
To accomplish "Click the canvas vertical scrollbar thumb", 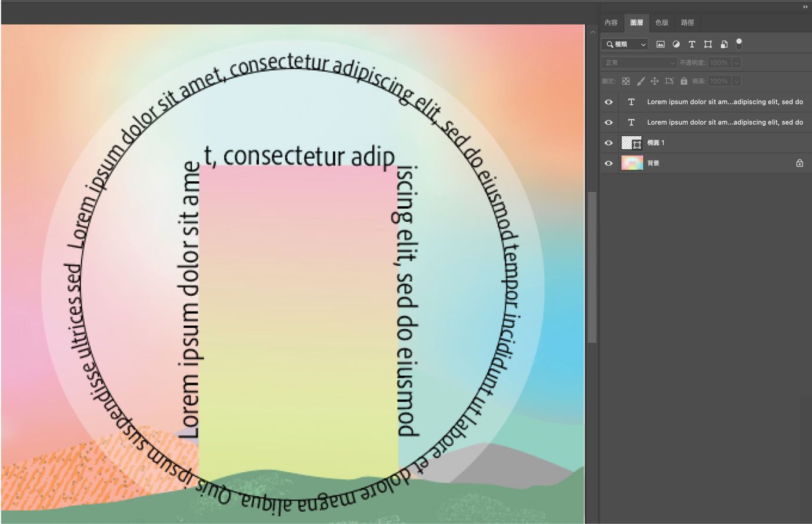I will pos(592,267).
